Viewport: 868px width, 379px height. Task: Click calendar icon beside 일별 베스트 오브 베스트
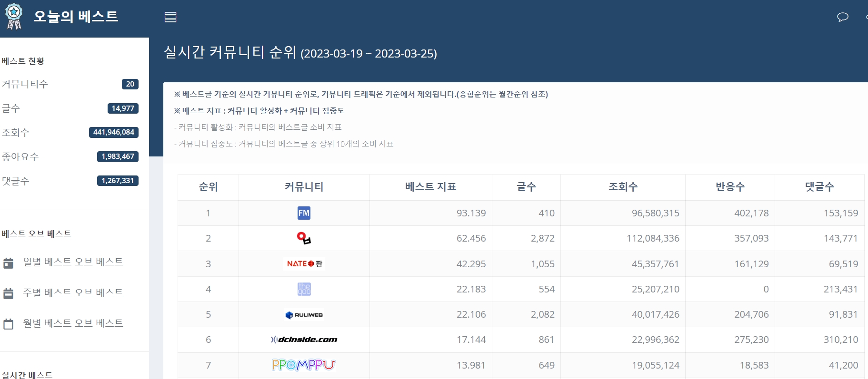[9, 263]
